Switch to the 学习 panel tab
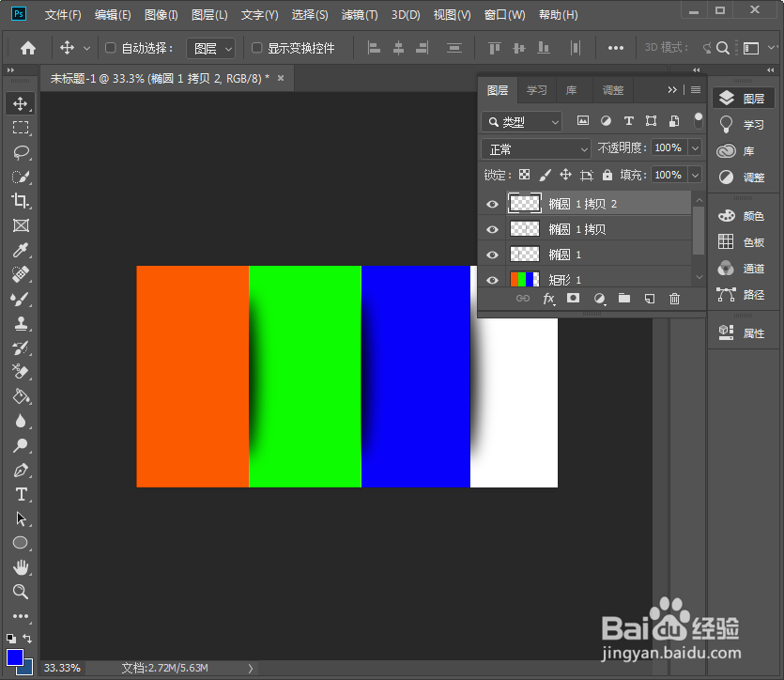Image resolution: width=784 pixels, height=680 pixels. coord(536,90)
